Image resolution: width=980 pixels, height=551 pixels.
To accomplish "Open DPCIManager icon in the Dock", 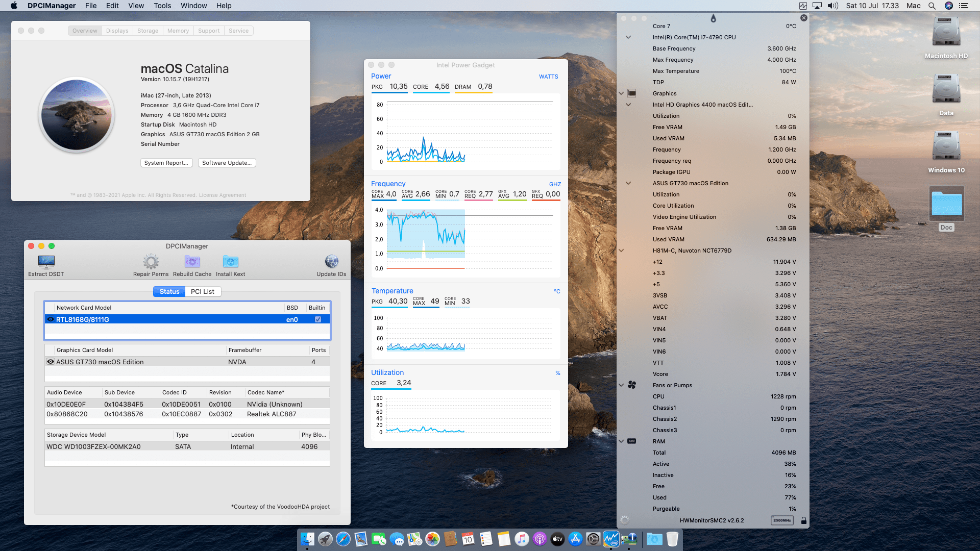I will pyautogui.click(x=629, y=539).
